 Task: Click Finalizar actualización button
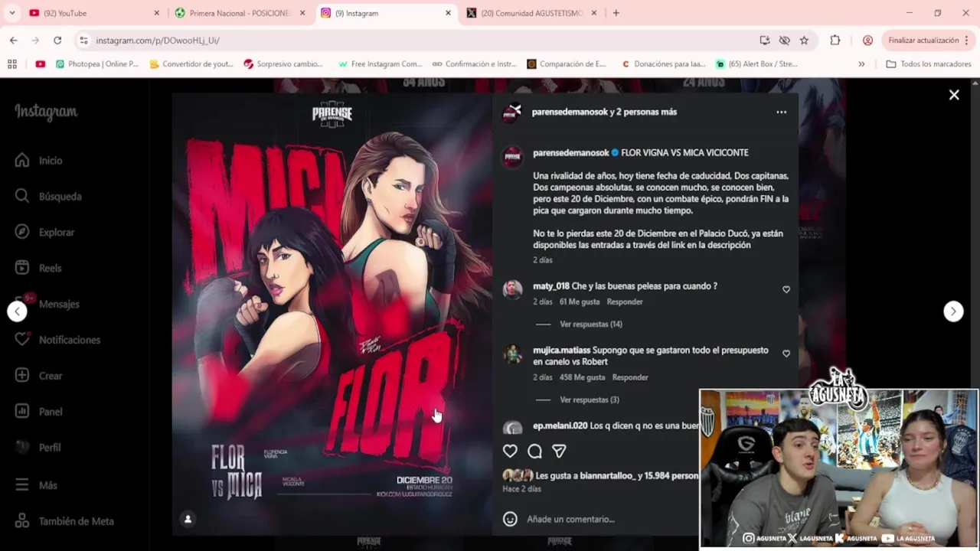pos(923,40)
